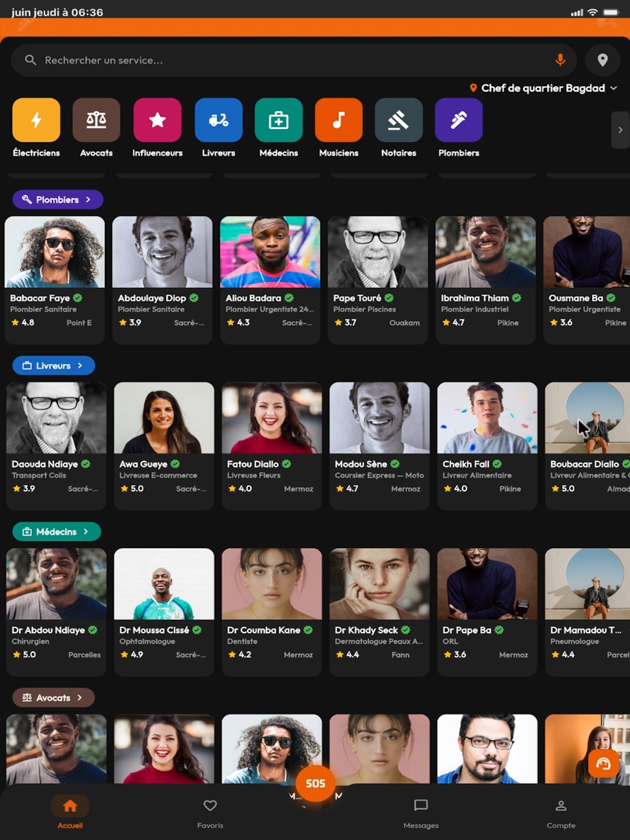View Awa Gueye Livreuse E-commerce card
Screen dimensions: 630x840
pos(164,446)
